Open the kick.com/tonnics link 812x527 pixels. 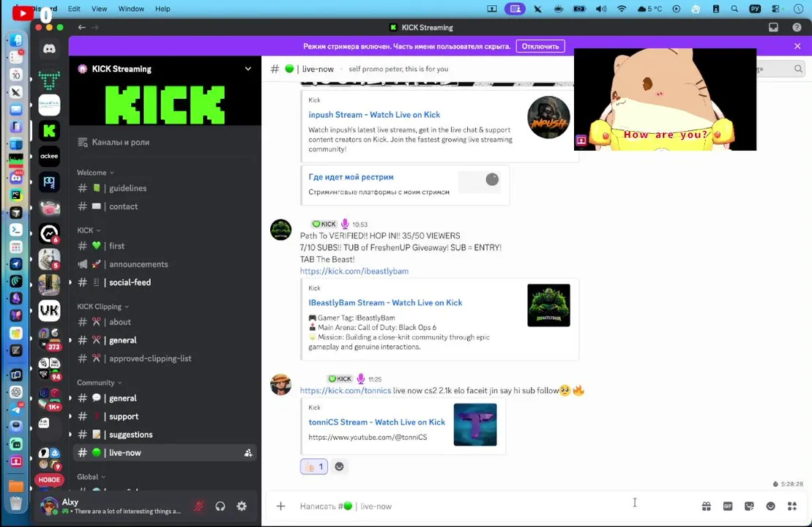[x=346, y=390]
